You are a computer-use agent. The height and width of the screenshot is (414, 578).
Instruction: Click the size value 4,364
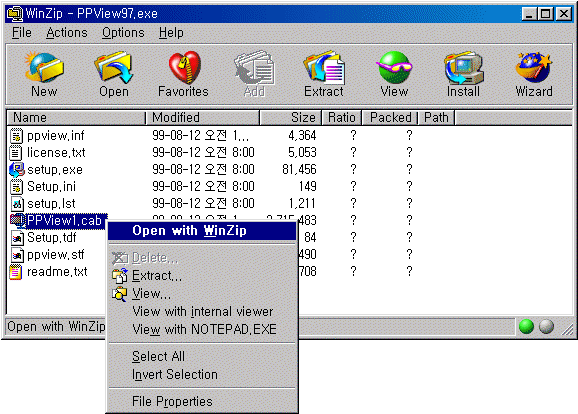pyautogui.click(x=302, y=136)
